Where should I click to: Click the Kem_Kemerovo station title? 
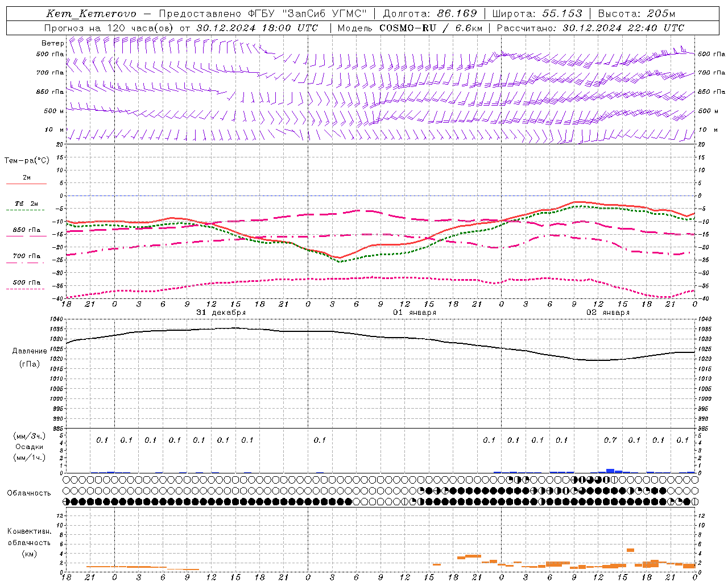click(92, 14)
